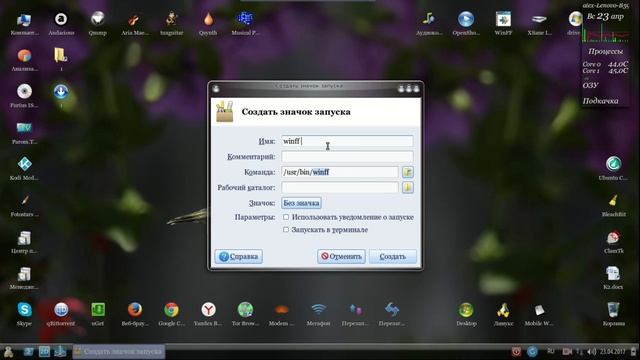Focus the empty Комментарий input field
The height and width of the screenshot is (360, 640).
pyautogui.click(x=347, y=157)
